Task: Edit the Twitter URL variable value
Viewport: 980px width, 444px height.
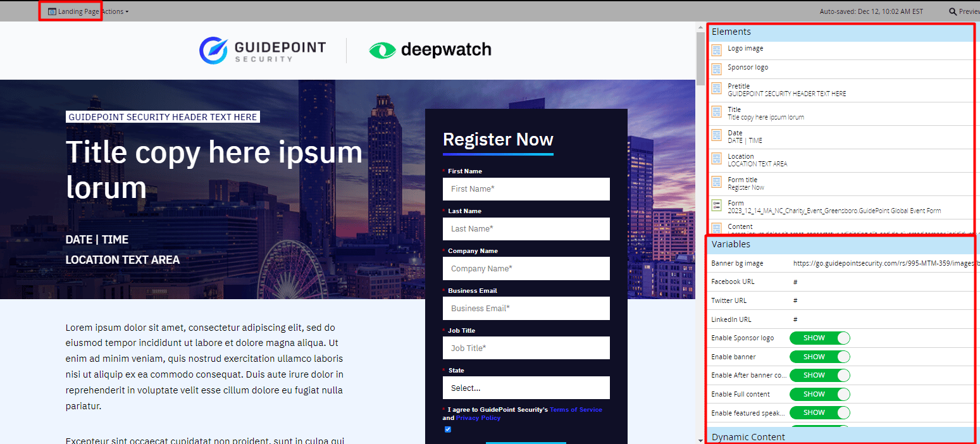Action: (795, 300)
